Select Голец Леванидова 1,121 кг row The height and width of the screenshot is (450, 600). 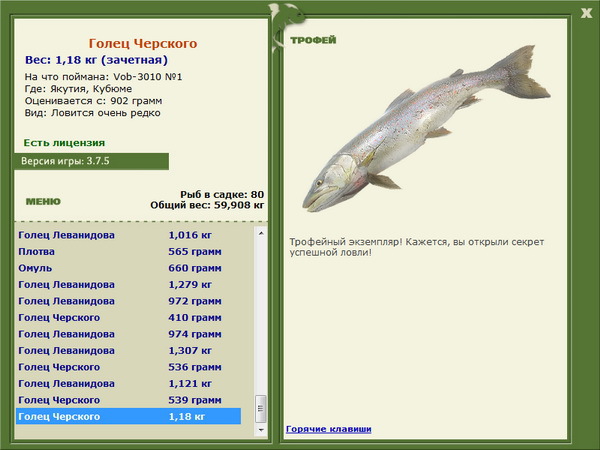[128, 383]
